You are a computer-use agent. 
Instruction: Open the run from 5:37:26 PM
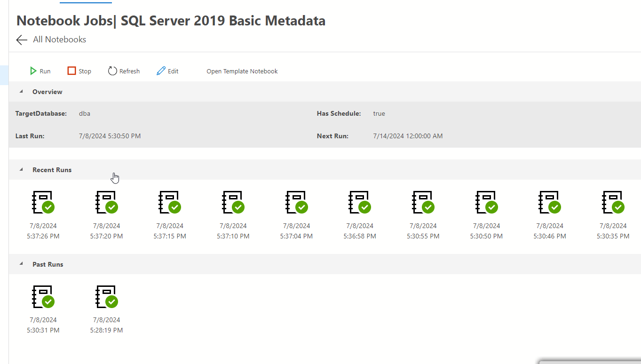coord(43,203)
